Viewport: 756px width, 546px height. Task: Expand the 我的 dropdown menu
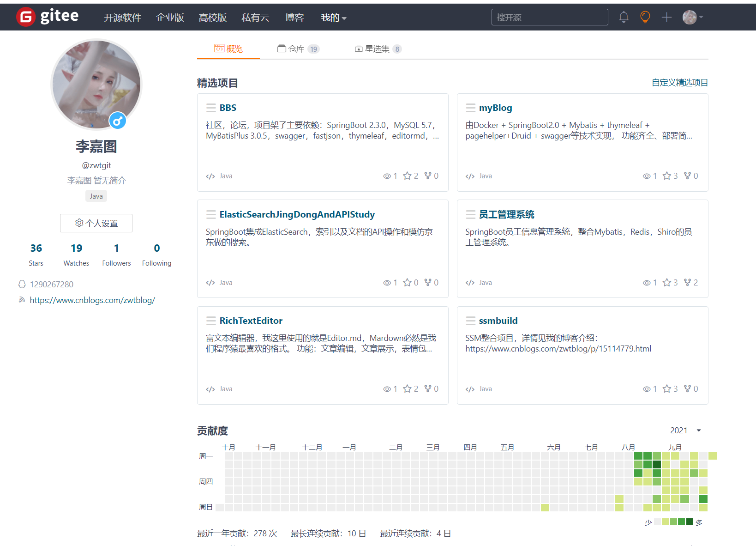[334, 18]
